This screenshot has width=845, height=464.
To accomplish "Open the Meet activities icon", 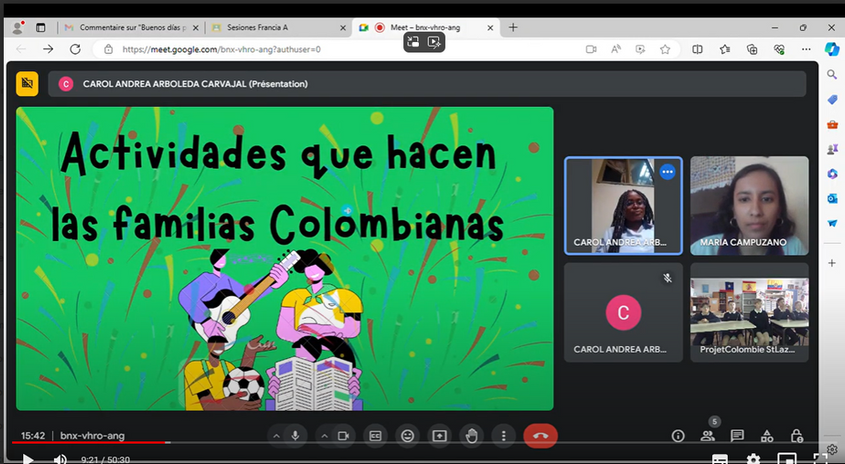I will coord(767,436).
